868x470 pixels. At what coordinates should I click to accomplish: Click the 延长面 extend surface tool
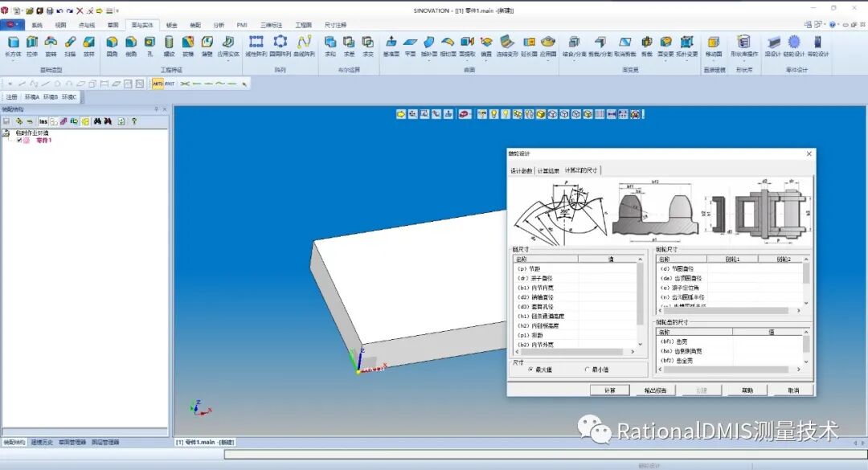pos(529,46)
